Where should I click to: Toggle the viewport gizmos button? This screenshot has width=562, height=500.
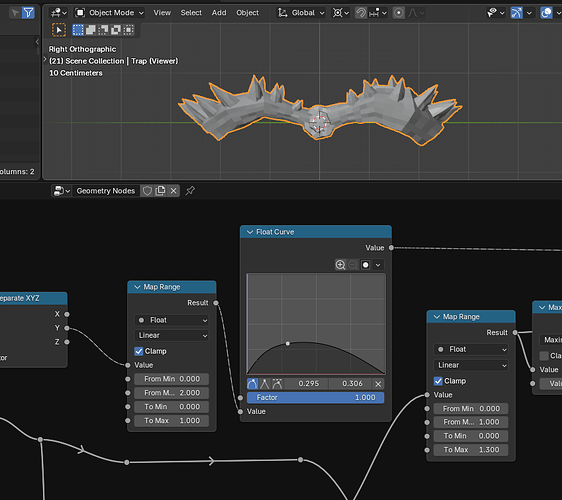click(x=516, y=13)
